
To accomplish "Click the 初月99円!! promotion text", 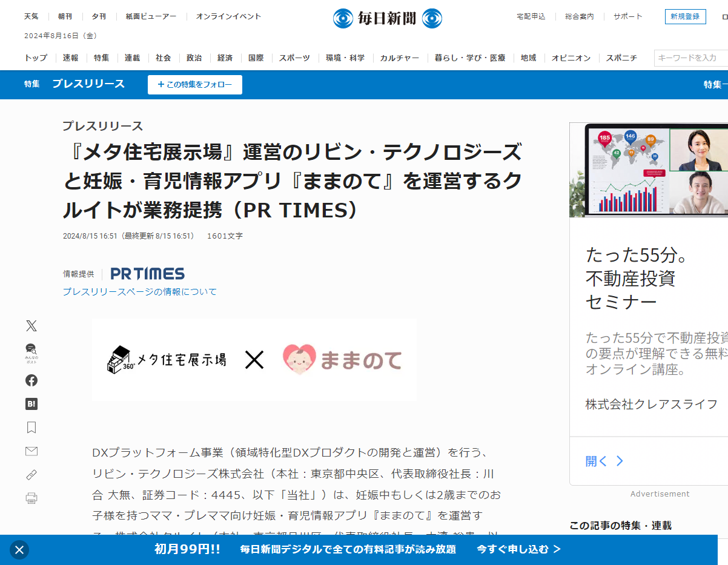I will pyautogui.click(x=187, y=550).
